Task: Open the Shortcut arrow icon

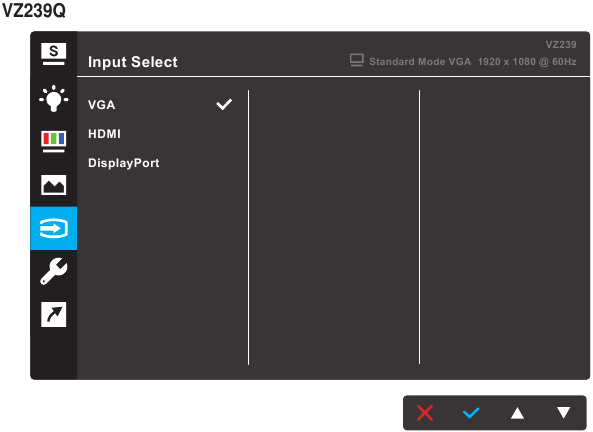Action: 53,314
